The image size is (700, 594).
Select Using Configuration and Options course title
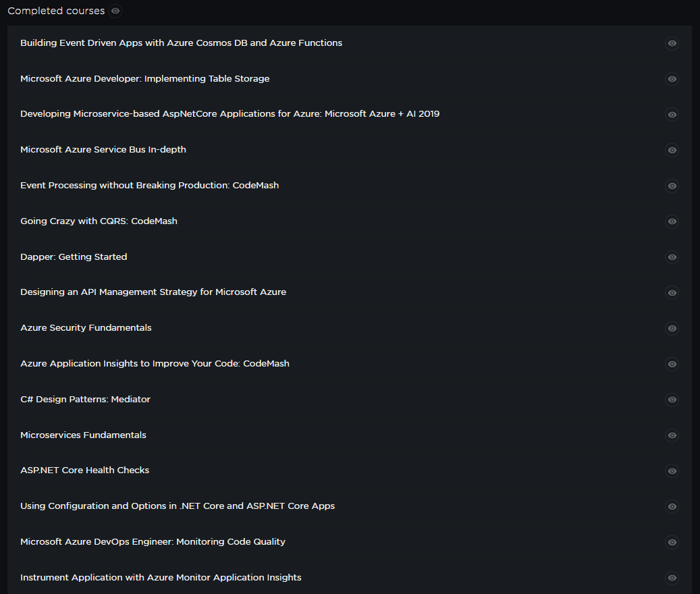pos(178,506)
